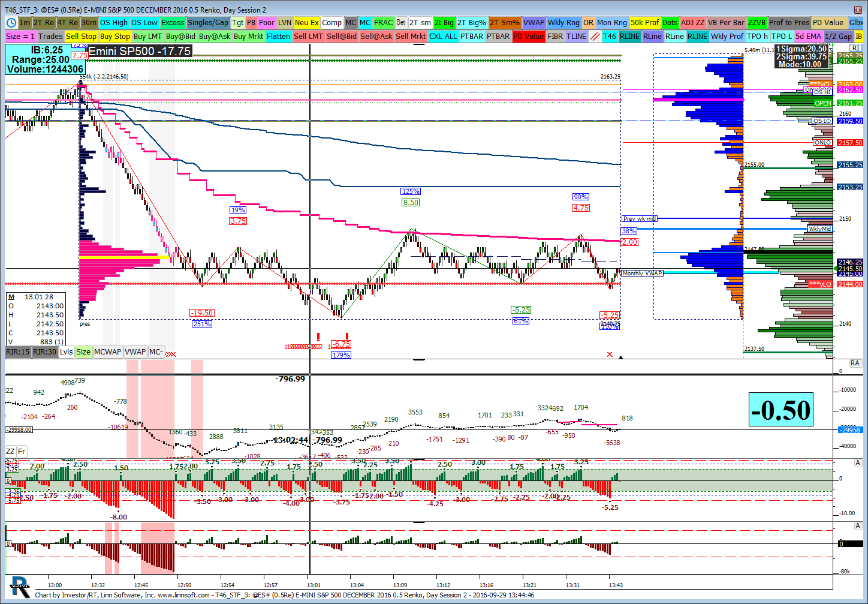Viewport: 868px width, 604px height.
Task: Click the T46 chart button
Action: pyautogui.click(x=610, y=37)
